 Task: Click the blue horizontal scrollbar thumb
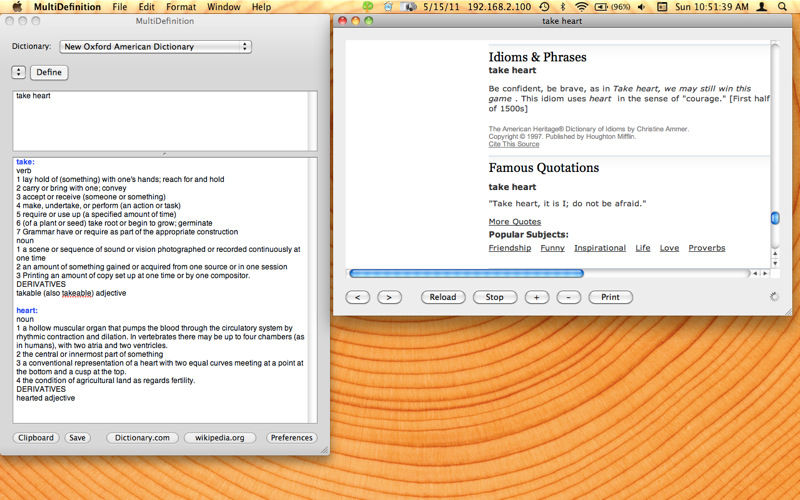(x=466, y=273)
